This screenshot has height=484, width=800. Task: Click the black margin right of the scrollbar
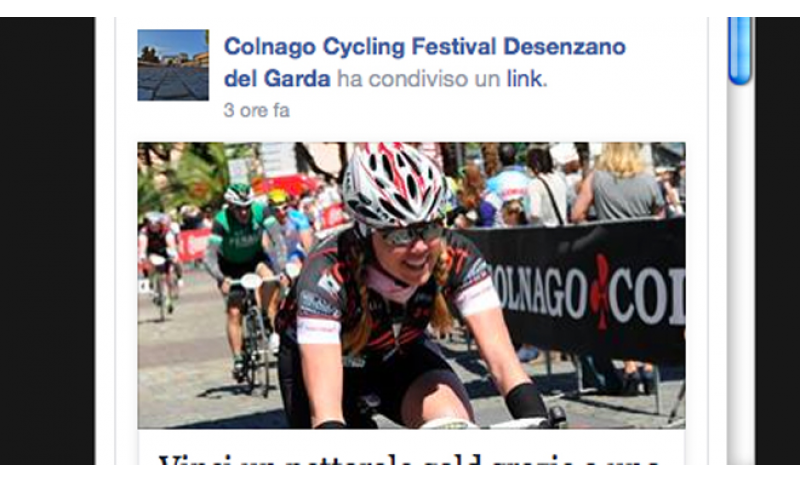778,241
